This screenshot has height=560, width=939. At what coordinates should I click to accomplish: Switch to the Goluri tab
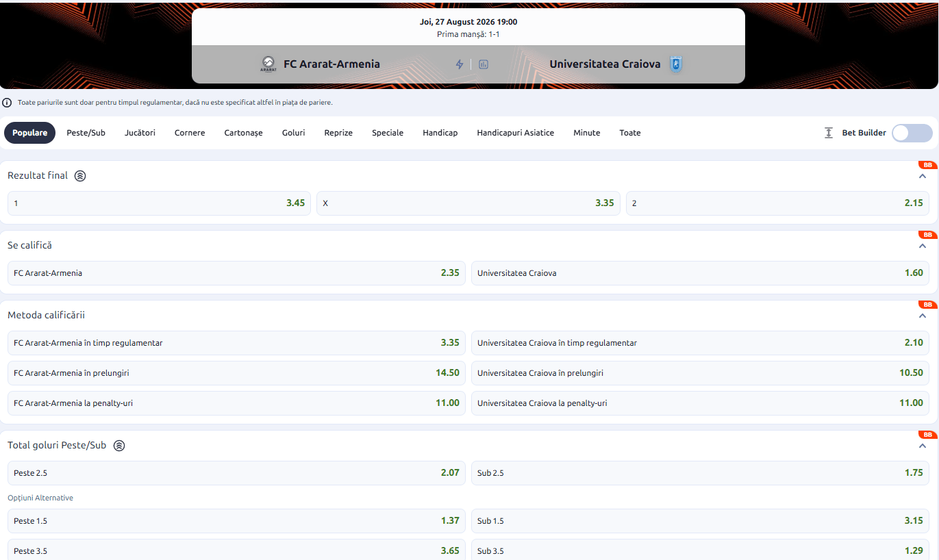pyautogui.click(x=293, y=133)
